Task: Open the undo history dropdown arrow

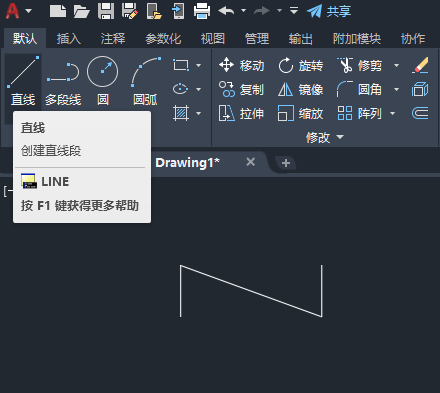Action: coord(244,11)
